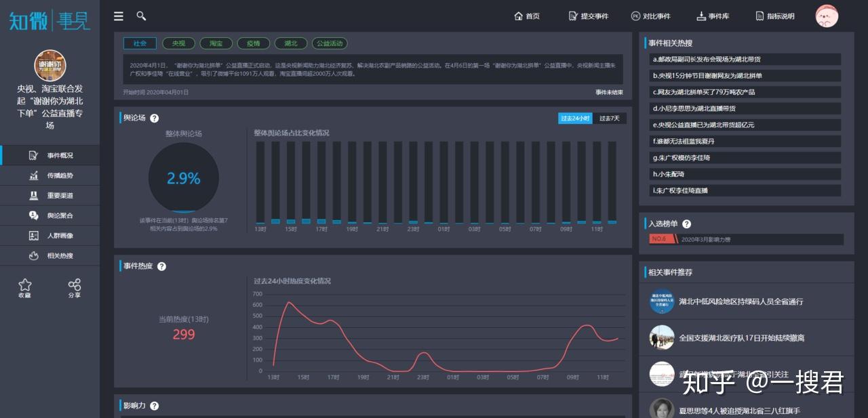Click the event thumbnail 谢谢你为湖北拼单
868x418 pixels.
pos(50,66)
